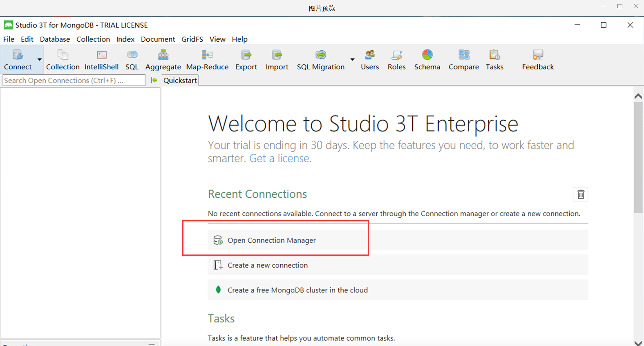Open the Connect dropdown arrow
644x346 pixels.
pos(40,60)
